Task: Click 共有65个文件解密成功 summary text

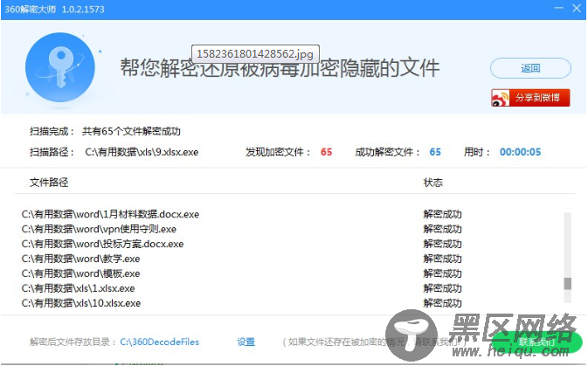Action: tap(131, 131)
